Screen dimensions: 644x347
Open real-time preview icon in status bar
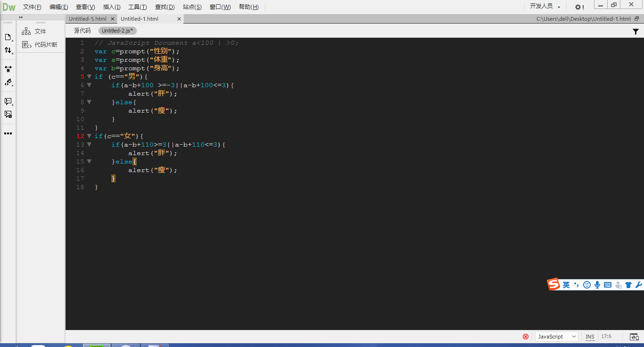point(634,337)
